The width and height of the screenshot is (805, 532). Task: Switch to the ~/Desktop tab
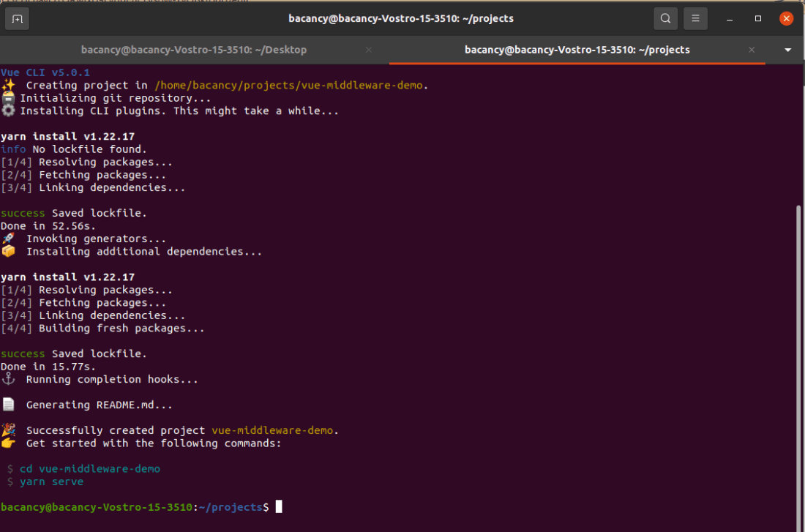tap(193, 50)
